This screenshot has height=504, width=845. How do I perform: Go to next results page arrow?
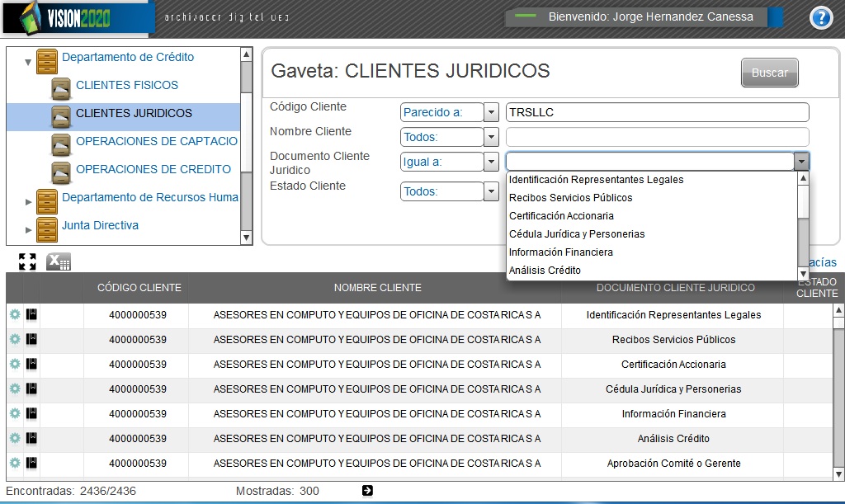[367, 491]
